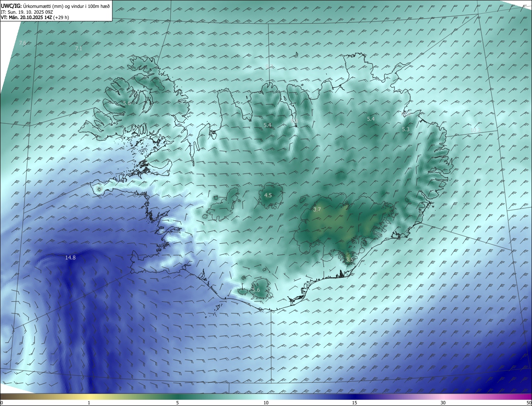Click the 'IT: Sun. 19. 10. 2025 09Z' line
Image resolution: width=532 pixels, height=406 pixels.
point(26,12)
